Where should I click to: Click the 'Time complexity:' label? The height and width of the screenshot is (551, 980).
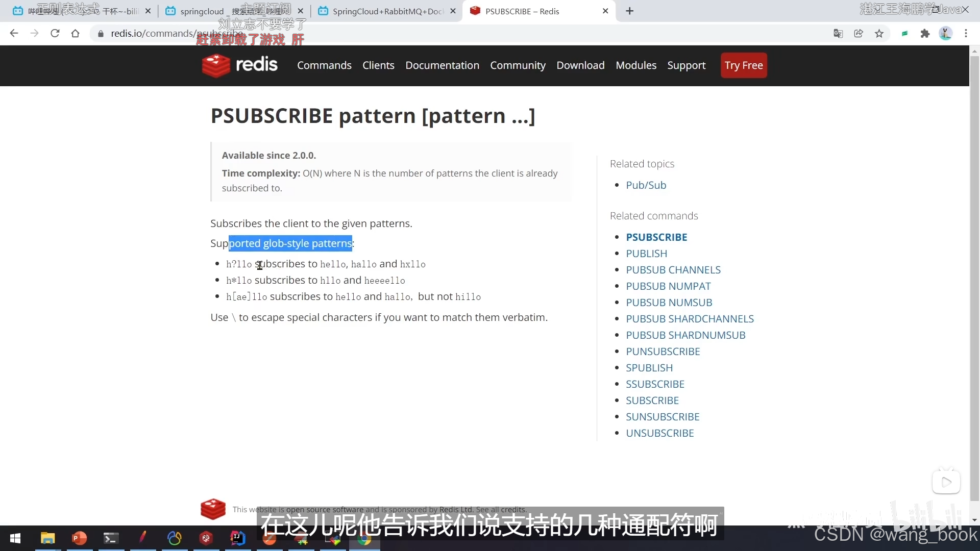[x=261, y=173]
